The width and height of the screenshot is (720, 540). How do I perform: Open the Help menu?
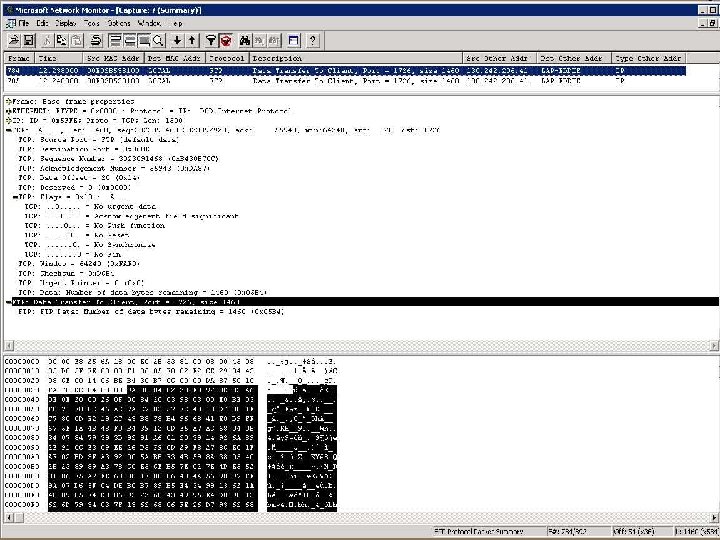pyautogui.click(x=177, y=23)
